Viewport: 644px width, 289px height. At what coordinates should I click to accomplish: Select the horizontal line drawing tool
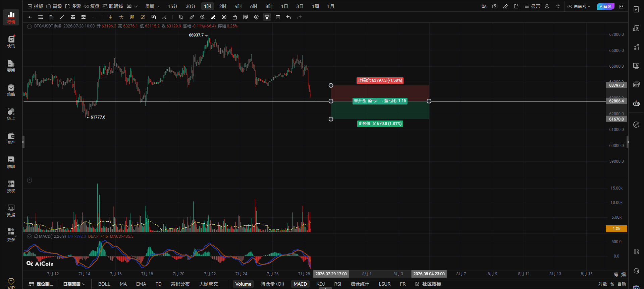pos(30,17)
